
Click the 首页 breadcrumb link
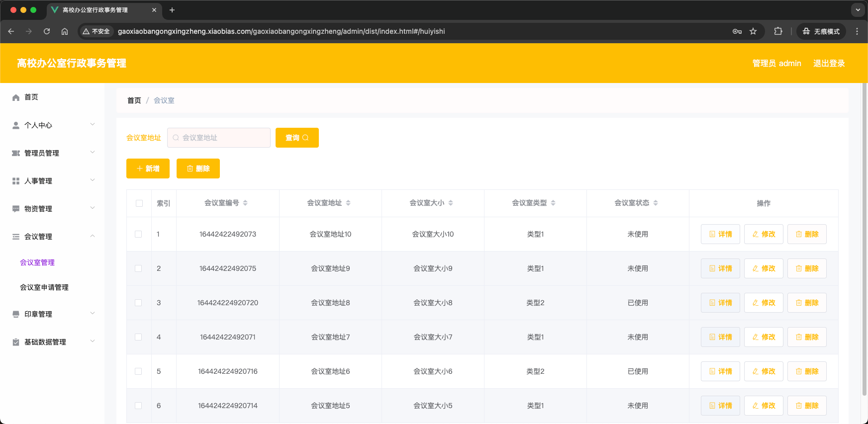click(134, 100)
